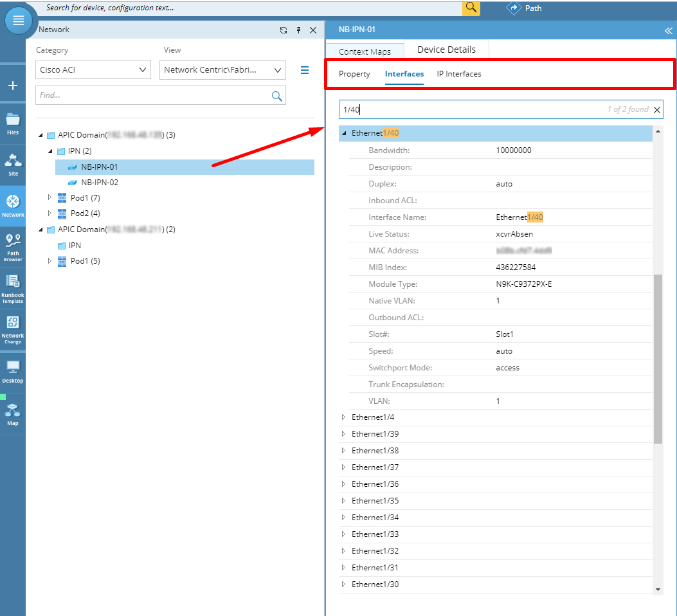Select NB-IPN-02 device in tree
This screenshot has width=677, height=616.
[x=99, y=182]
